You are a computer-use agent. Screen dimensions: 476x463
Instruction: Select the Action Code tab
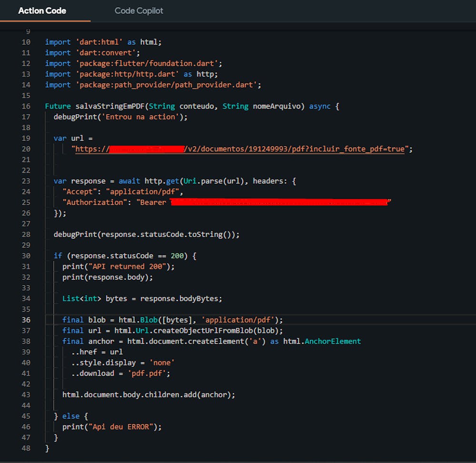(x=42, y=10)
